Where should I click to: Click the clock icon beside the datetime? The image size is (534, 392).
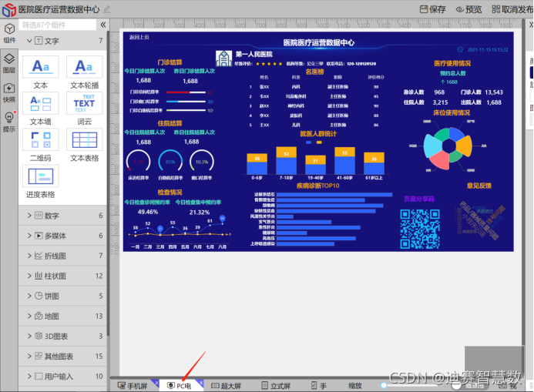coord(460,49)
